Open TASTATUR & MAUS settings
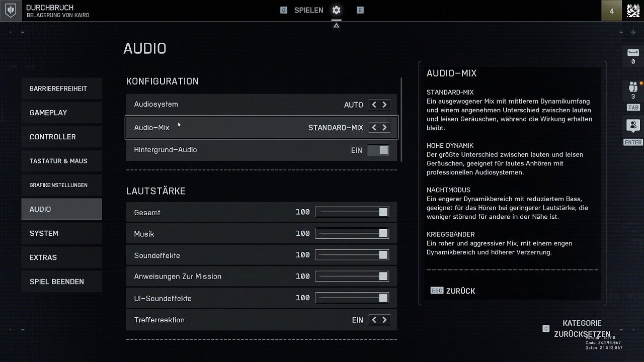Screen dimensions: 644x362 [x=62, y=161]
